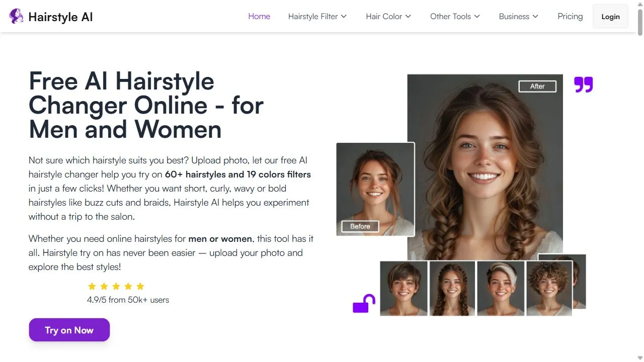Click the bold men or women text
Screen dimensions: 644x362
(x=220, y=238)
